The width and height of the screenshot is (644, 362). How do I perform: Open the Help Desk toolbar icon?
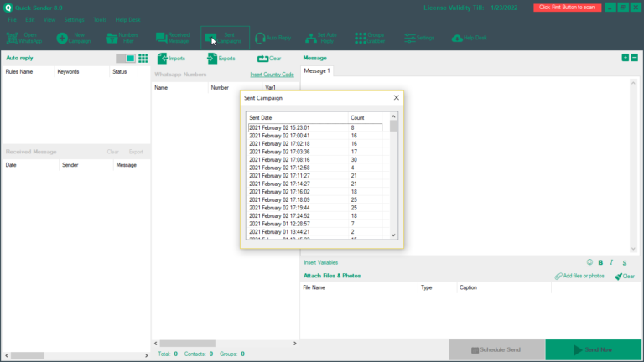[x=469, y=38]
